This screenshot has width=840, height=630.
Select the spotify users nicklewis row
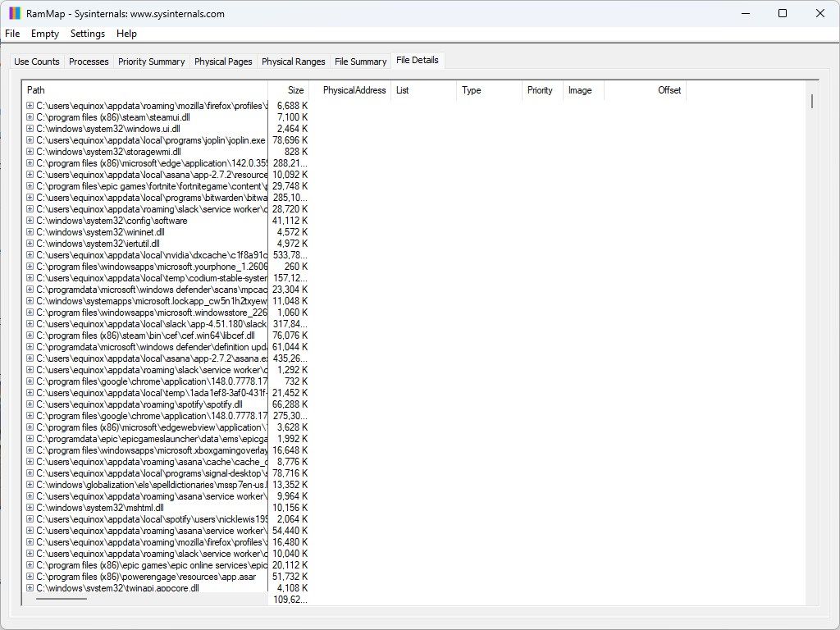[x=152, y=519]
